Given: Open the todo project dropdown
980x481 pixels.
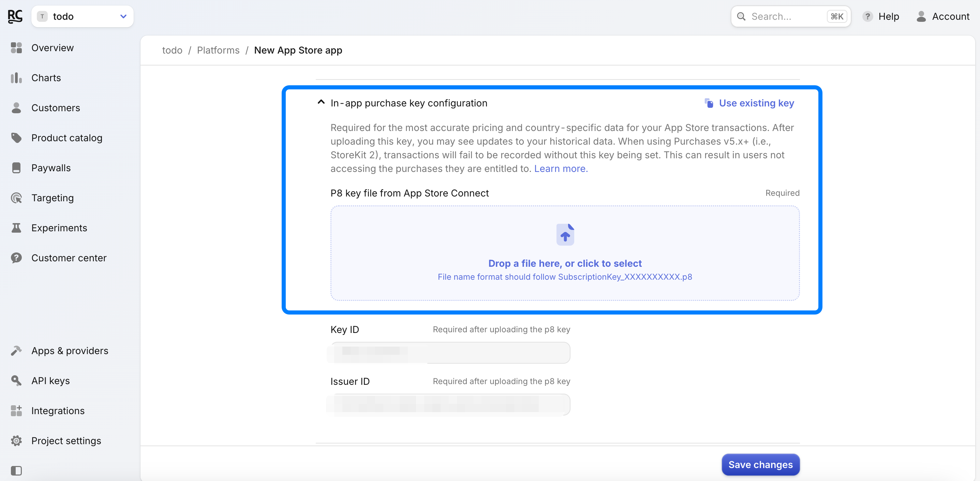Looking at the screenshot, I should tap(83, 16).
